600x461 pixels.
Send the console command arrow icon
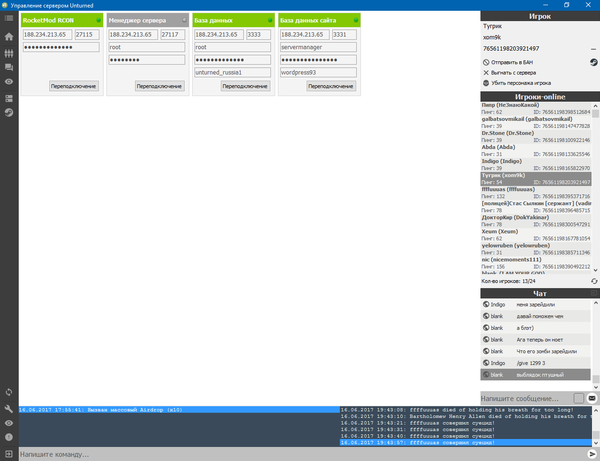(592, 454)
